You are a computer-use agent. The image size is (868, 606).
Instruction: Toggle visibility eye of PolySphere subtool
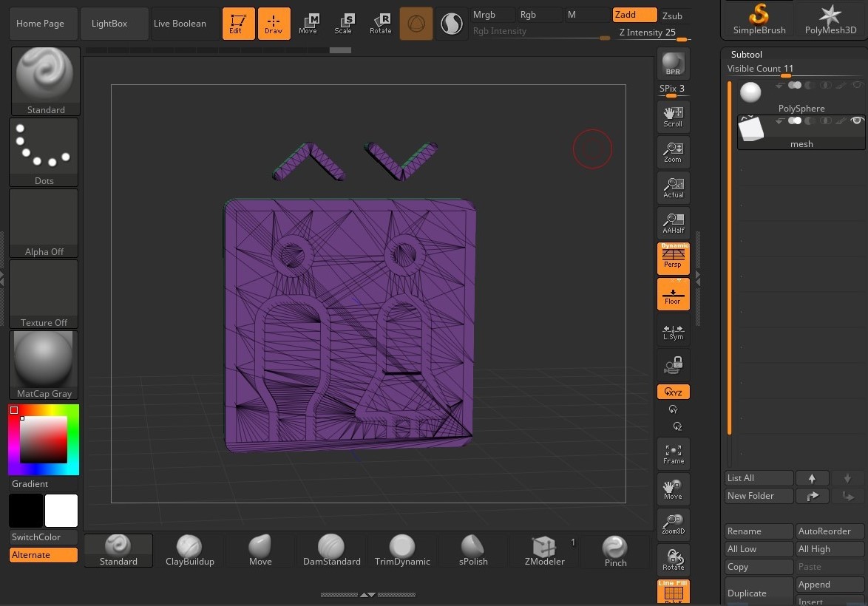(857, 85)
